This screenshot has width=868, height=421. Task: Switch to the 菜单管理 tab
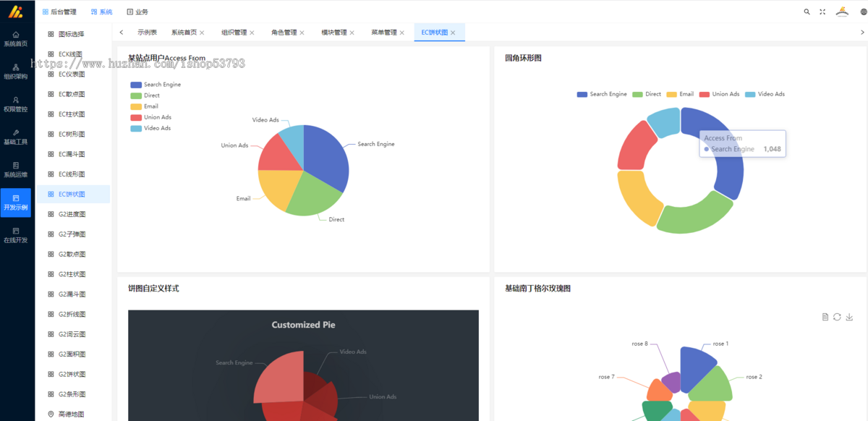[x=383, y=33]
